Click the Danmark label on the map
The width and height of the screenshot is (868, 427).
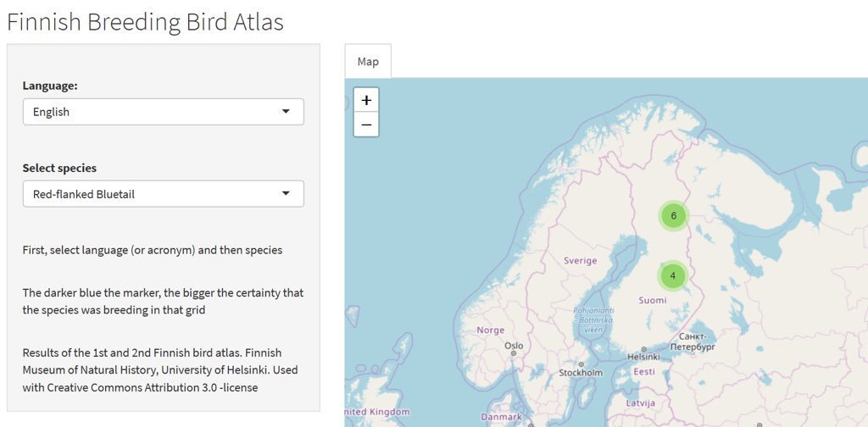pos(502,417)
